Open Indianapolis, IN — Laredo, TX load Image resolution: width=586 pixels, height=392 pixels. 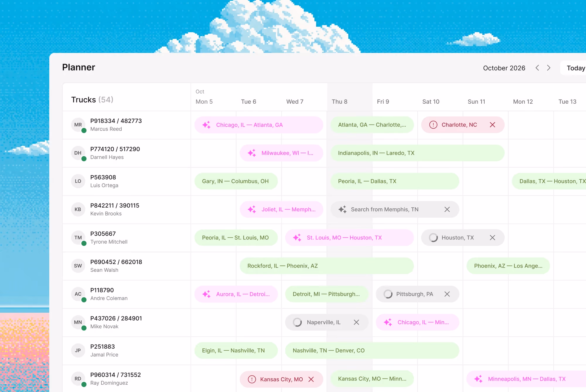418,153
